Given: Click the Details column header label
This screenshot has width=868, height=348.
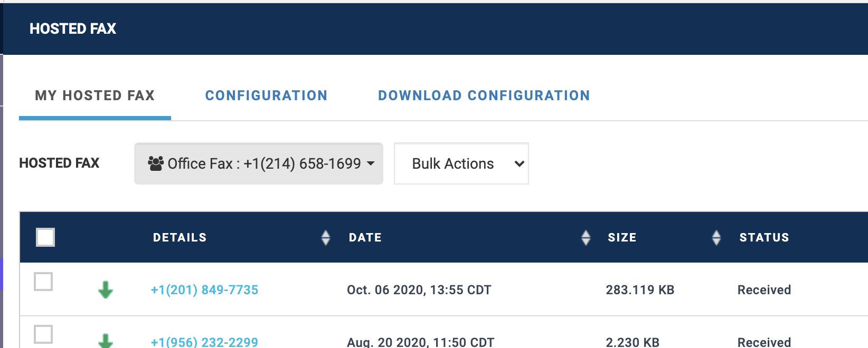Looking at the screenshot, I should (x=180, y=238).
